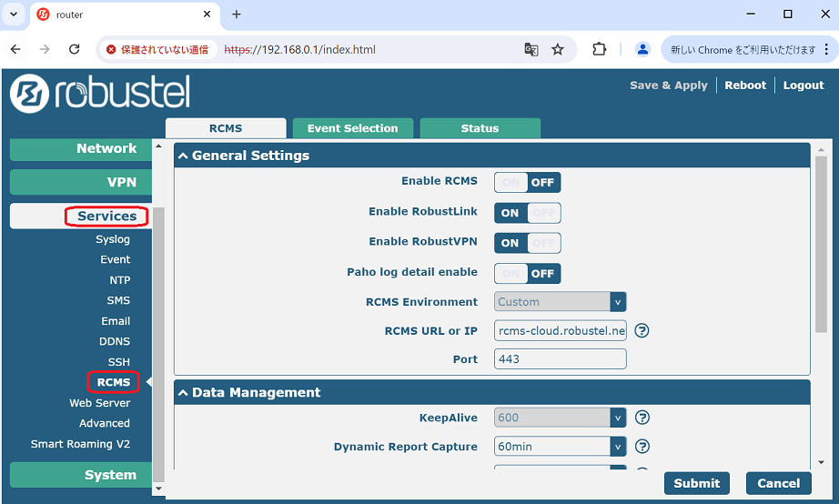Go back to the previous page
This screenshot has height=504, width=839.
pos(15,49)
